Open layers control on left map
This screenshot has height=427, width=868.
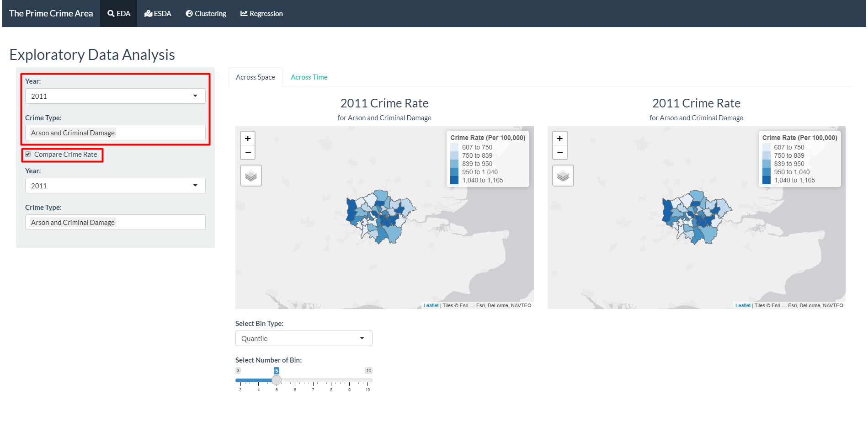click(x=251, y=176)
